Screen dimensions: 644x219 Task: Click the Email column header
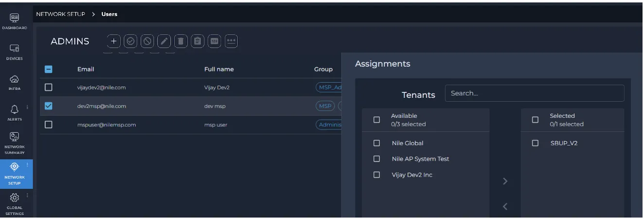coord(86,69)
